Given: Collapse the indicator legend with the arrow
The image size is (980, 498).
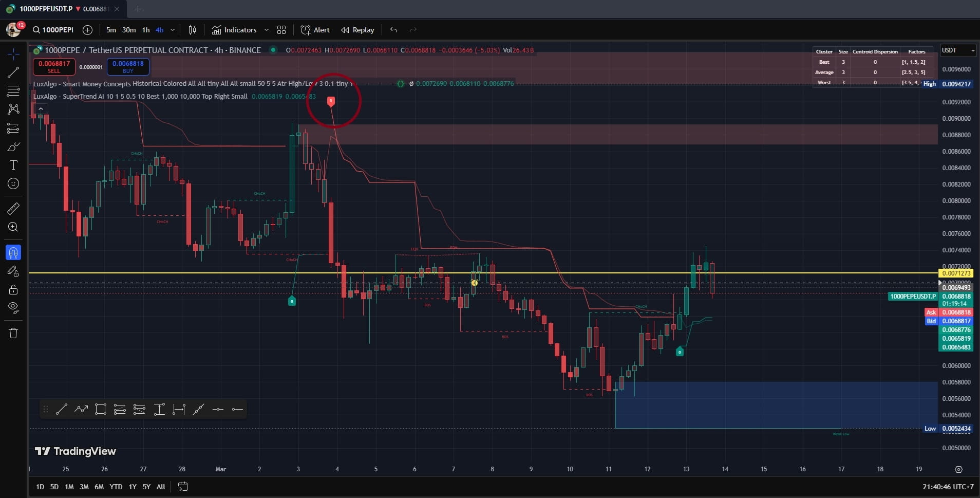Looking at the screenshot, I should (41, 108).
